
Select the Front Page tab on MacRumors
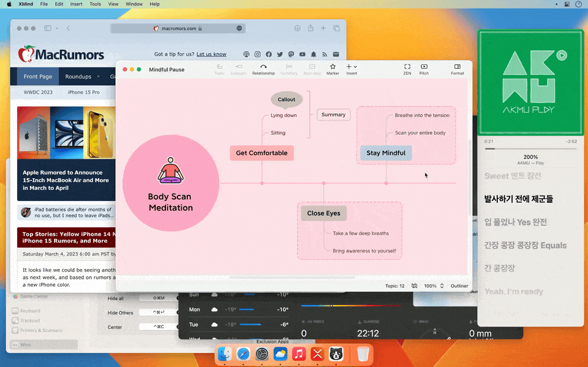click(38, 77)
